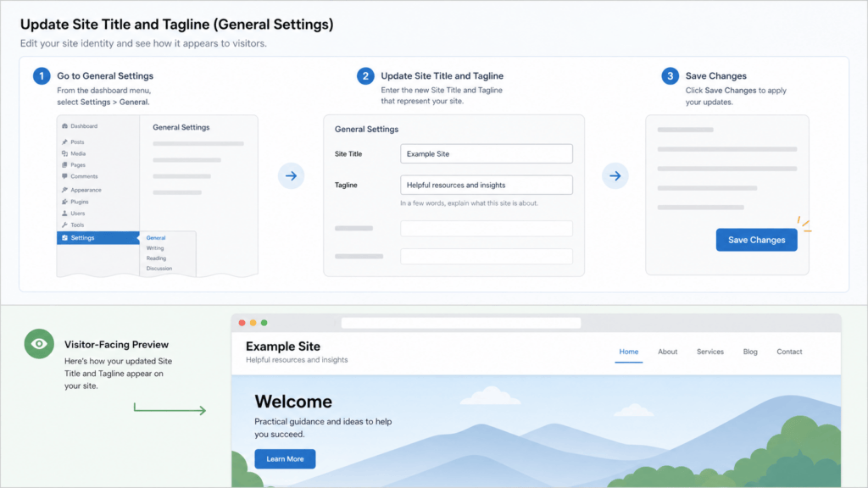
Task: Click the yellow minimize dot in preview browser
Action: point(253,323)
